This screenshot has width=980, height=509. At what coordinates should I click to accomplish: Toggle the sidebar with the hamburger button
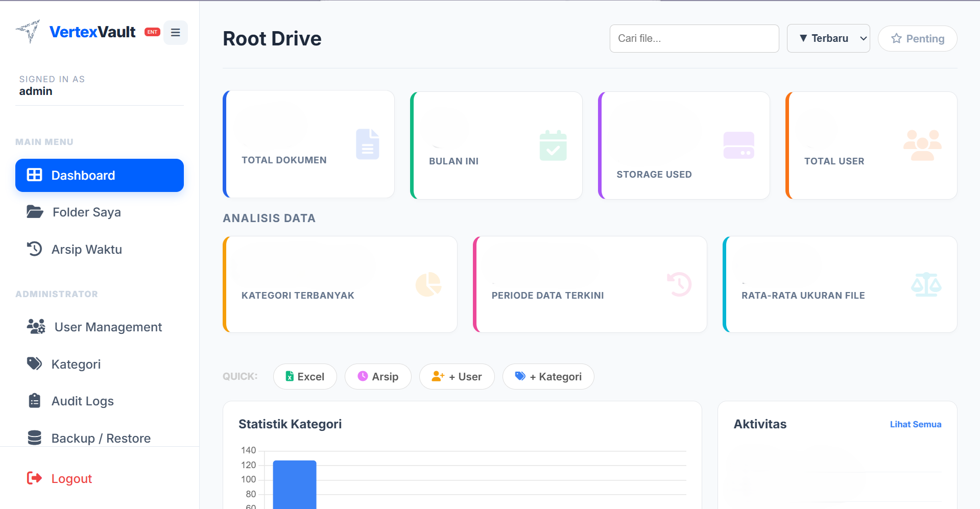[x=176, y=33]
